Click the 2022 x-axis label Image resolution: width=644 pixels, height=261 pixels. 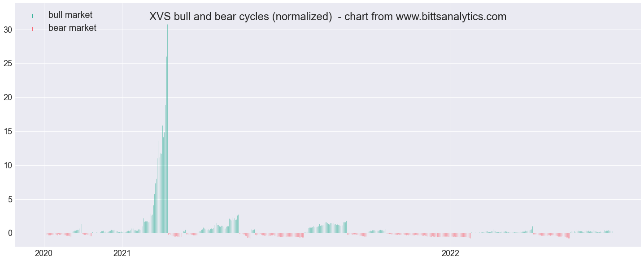[x=451, y=253]
